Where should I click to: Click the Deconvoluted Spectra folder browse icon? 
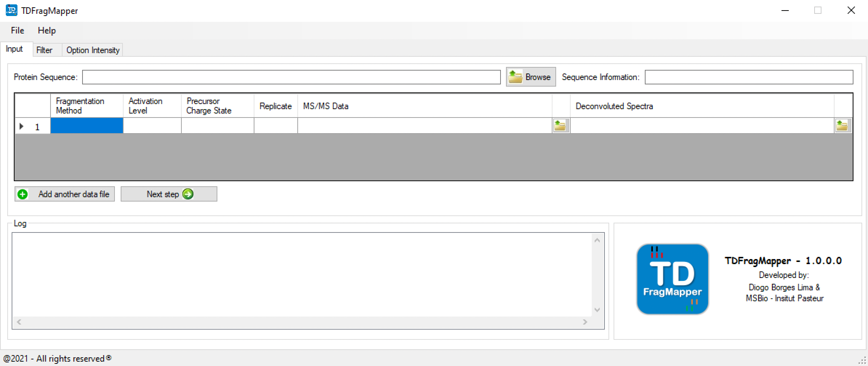point(843,126)
